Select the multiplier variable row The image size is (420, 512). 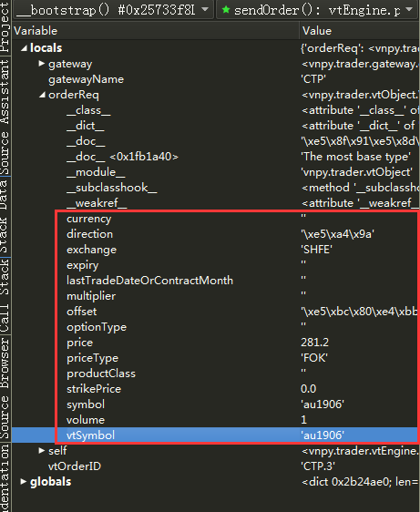tap(216, 296)
